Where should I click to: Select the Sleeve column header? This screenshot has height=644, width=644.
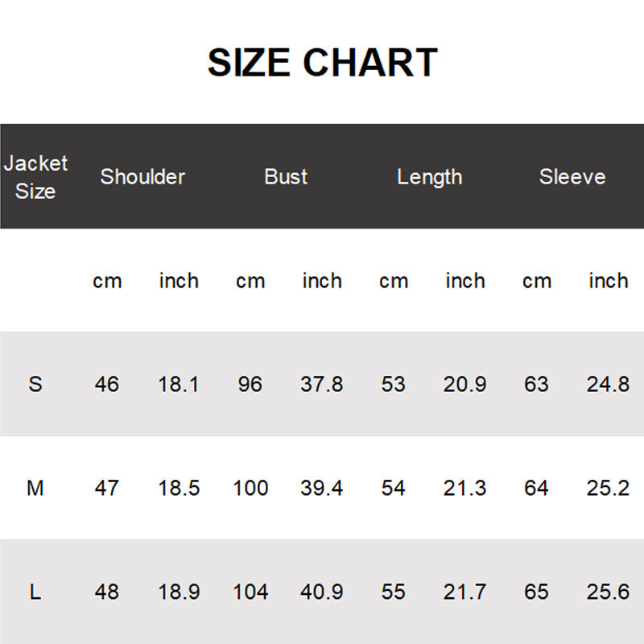click(x=572, y=177)
